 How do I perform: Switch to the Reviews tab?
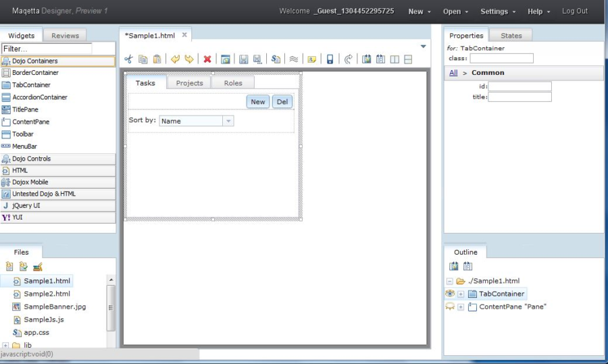65,35
